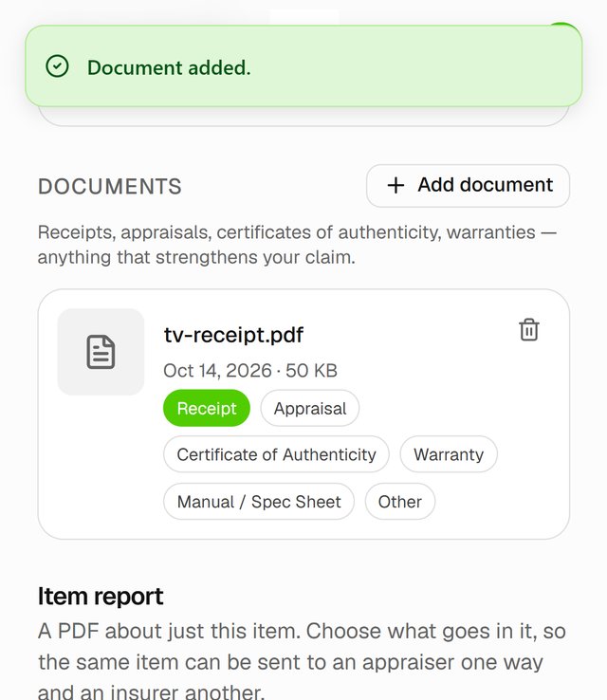Click the DOCUMENTS section heading

pos(110,186)
